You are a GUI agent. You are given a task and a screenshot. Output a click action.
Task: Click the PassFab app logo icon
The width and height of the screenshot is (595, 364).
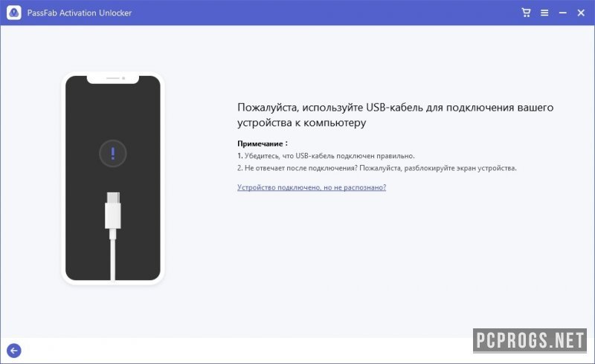[x=14, y=13]
